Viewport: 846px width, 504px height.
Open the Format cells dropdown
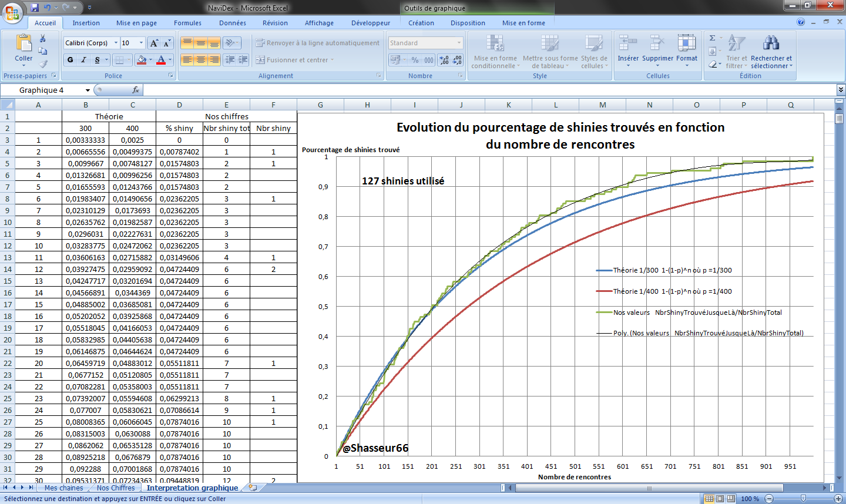[687, 51]
